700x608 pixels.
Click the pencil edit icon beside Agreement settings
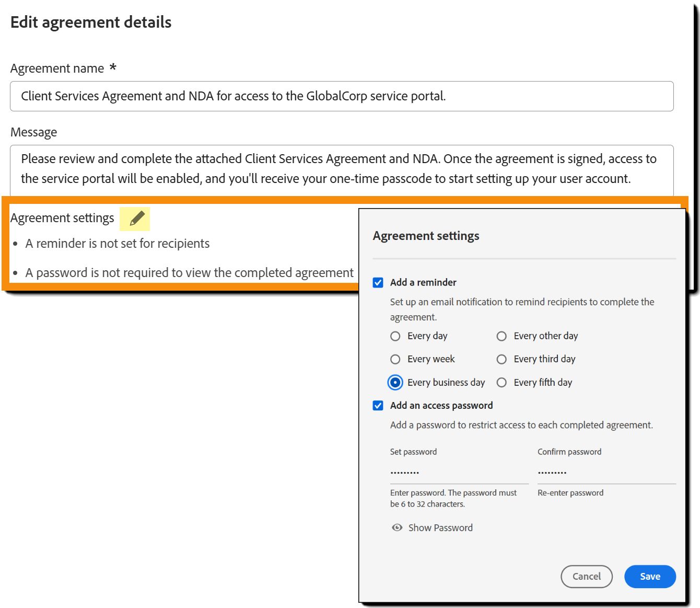pyautogui.click(x=136, y=219)
